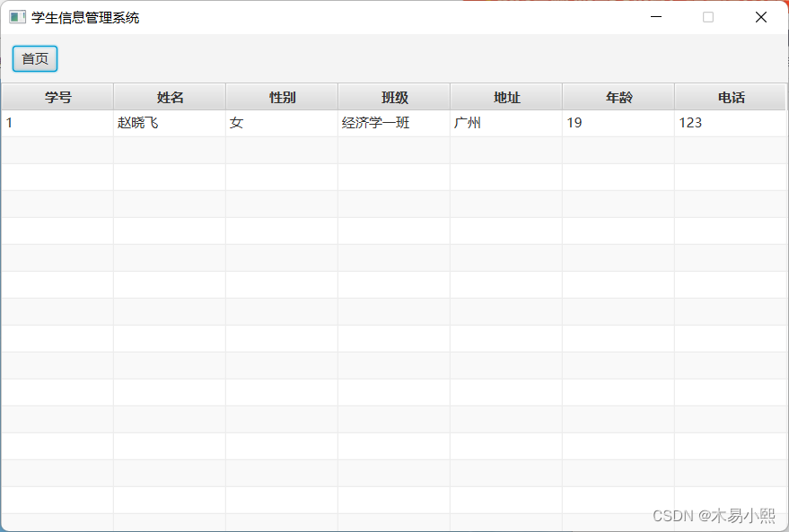Sort by the 姓名 column header
Image resolution: width=789 pixels, height=532 pixels.
[x=170, y=97]
